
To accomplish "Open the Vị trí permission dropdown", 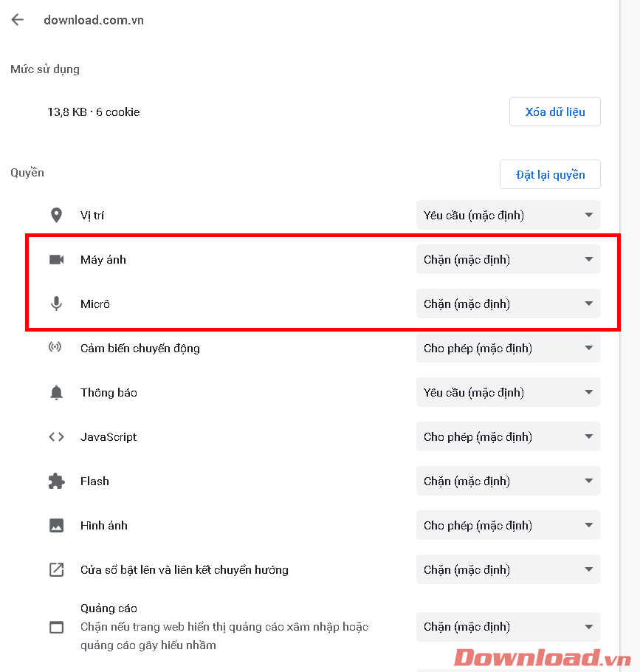I will point(508,216).
